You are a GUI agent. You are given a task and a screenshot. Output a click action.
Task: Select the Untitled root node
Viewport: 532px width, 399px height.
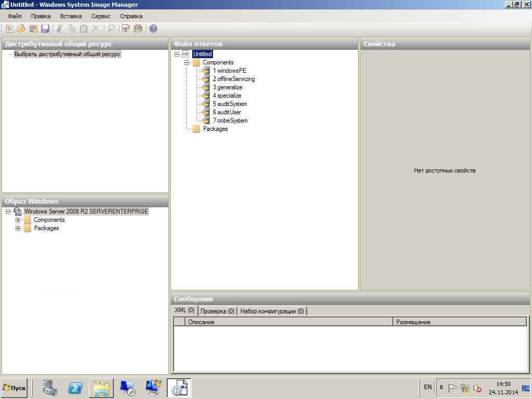coord(202,54)
